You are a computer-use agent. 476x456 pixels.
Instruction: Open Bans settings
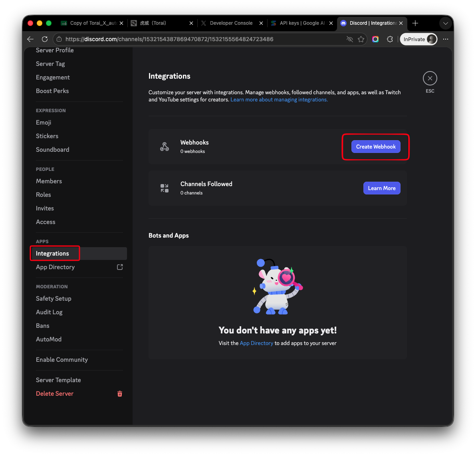click(42, 326)
